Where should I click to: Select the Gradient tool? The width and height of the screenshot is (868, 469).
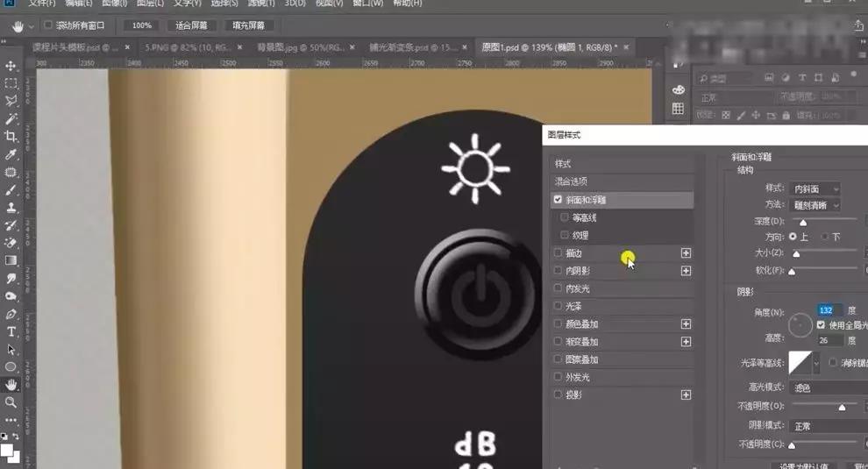[x=11, y=261]
